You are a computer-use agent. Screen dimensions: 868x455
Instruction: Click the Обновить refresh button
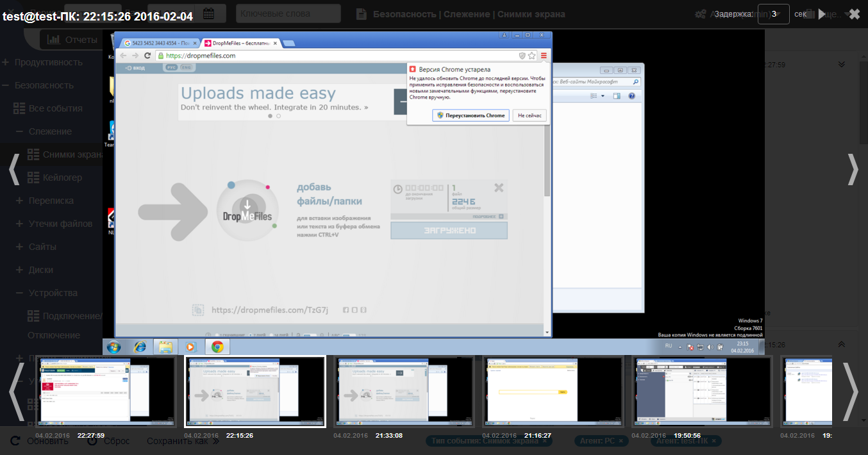coord(40,441)
